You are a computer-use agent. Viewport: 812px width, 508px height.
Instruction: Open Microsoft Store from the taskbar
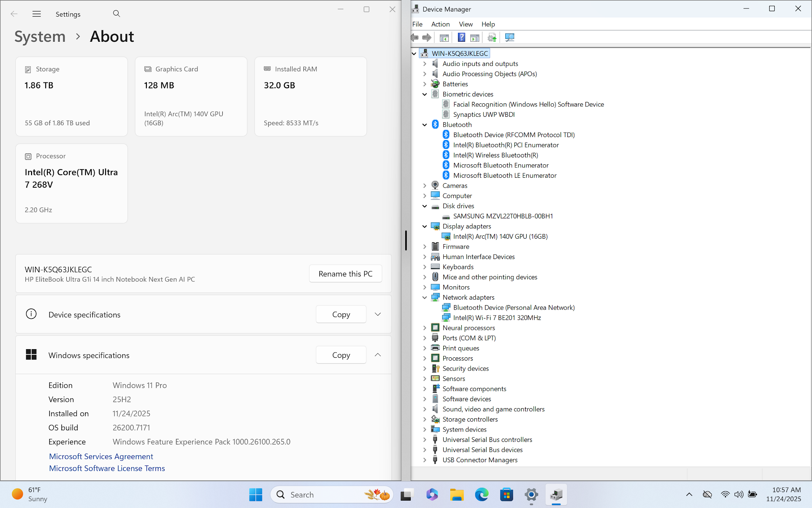click(506, 494)
